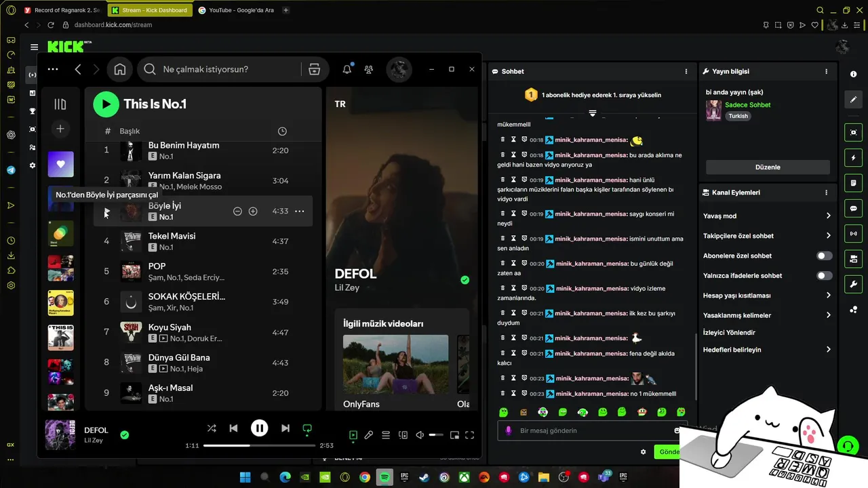This screenshot has width=868, height=488.
Task: Skip to next track
Action: click(x=285, y=428)
